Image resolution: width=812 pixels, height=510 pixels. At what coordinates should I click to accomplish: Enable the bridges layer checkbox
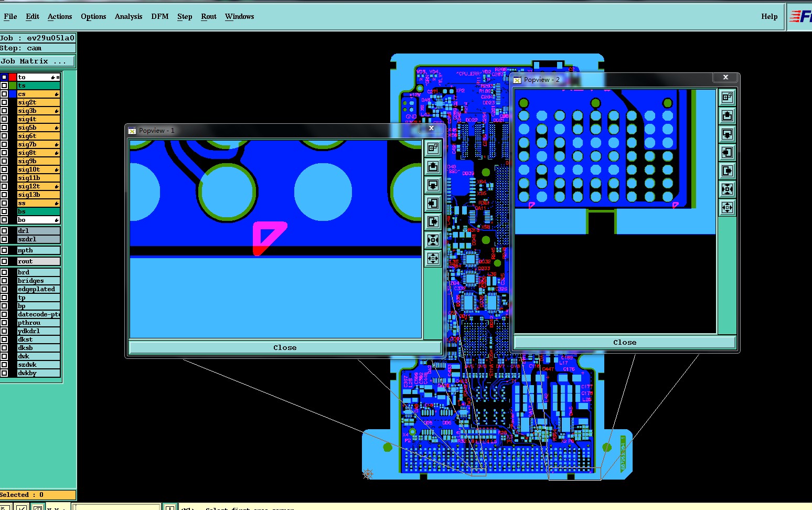click(x=4, y=281)
